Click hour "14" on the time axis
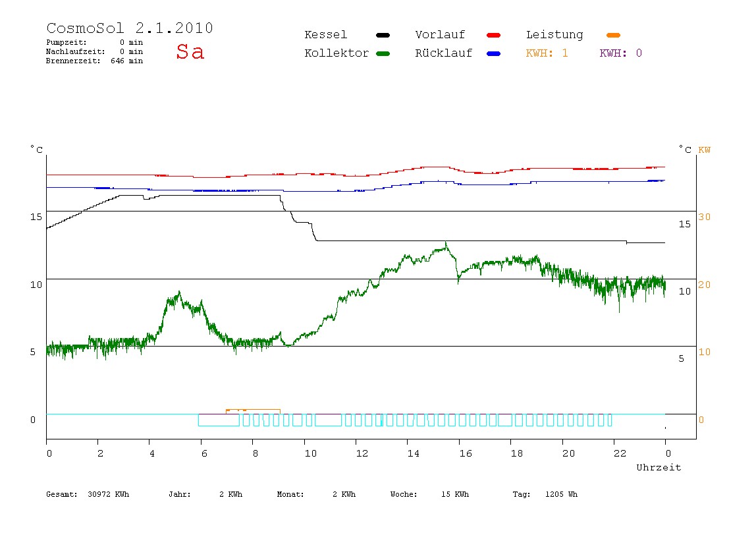This screenshot has height=535, width=756. point(413,453)
